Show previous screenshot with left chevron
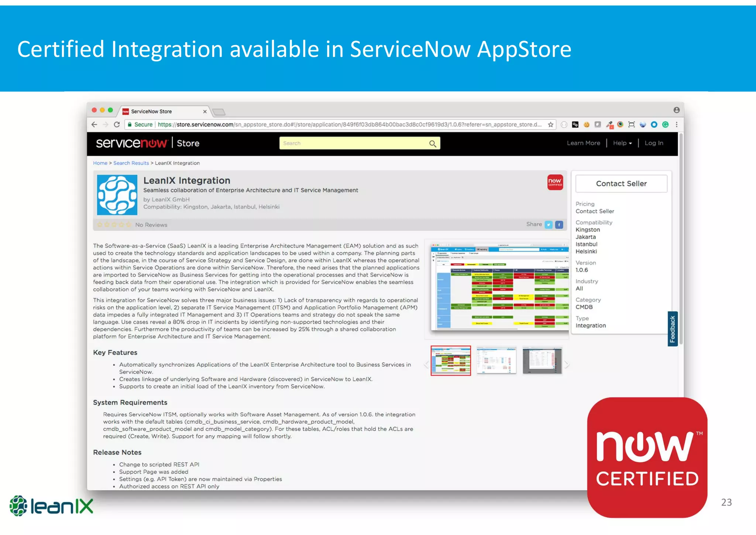 click(426, 365)
